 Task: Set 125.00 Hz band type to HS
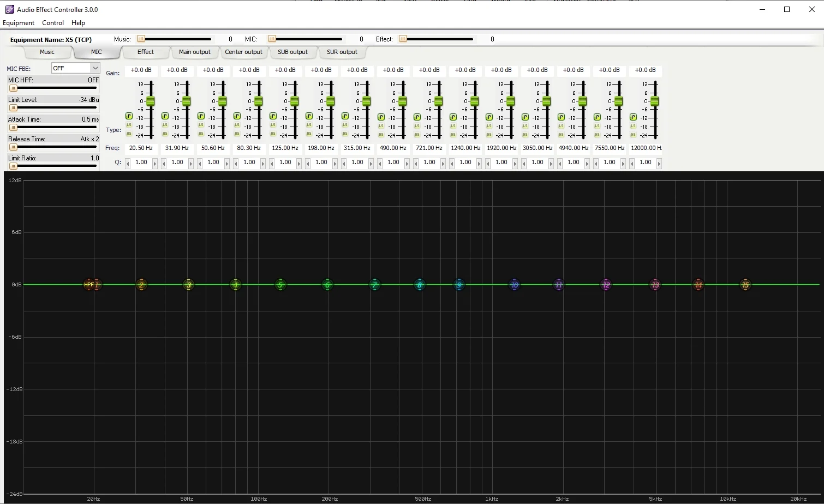273,134
